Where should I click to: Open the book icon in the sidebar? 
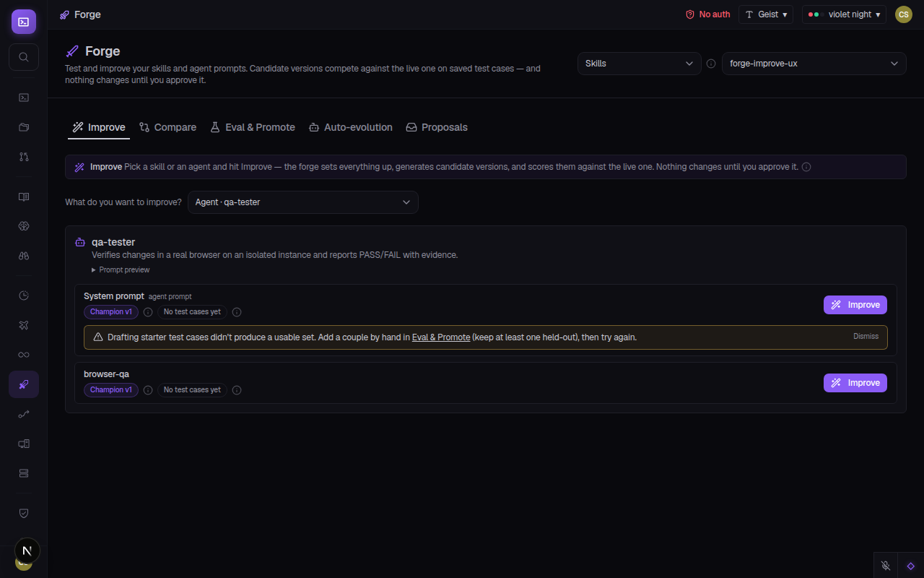pyautogui.click(x=24, y=197)
